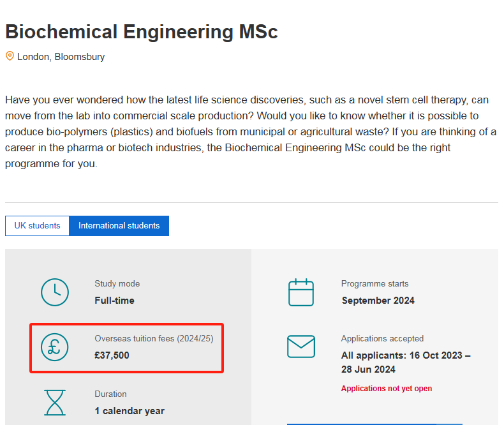Viewport: 504px width, 425px height.
Task: Select the International students tab
Action: point(119,226)
